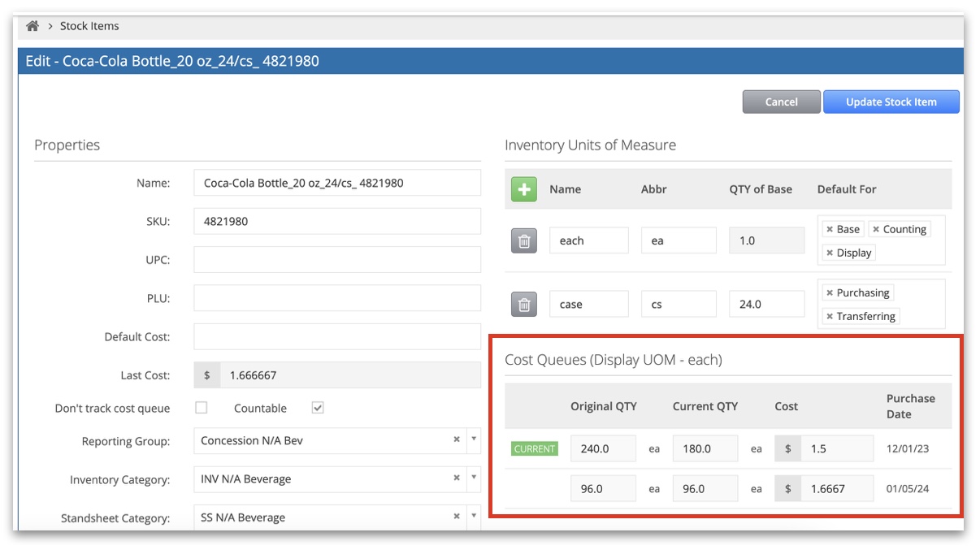The width and height of the screenshot is (980, 554).
Task: Remove the Purchasing tag from Default For
Action: pyautogui.click(x=829, y=292)
